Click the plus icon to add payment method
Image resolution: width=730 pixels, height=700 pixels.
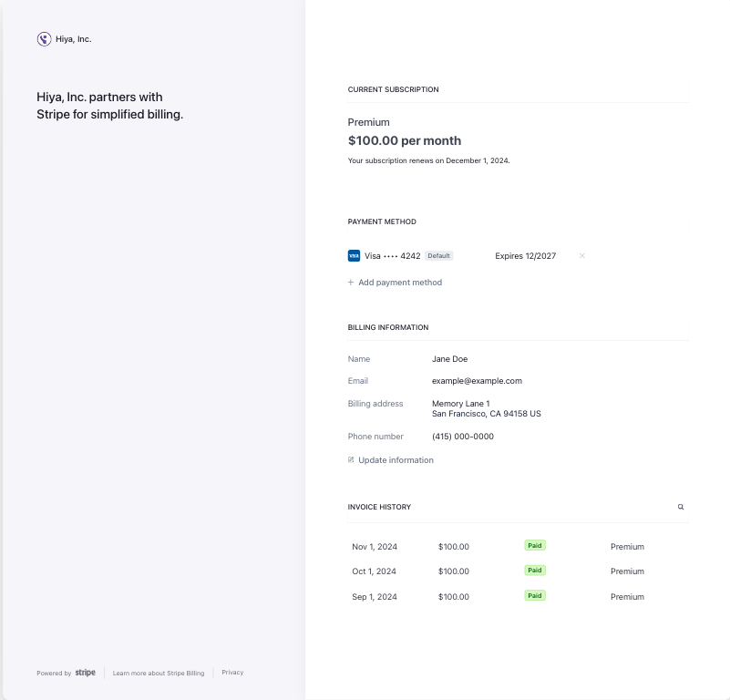[351, 283]
